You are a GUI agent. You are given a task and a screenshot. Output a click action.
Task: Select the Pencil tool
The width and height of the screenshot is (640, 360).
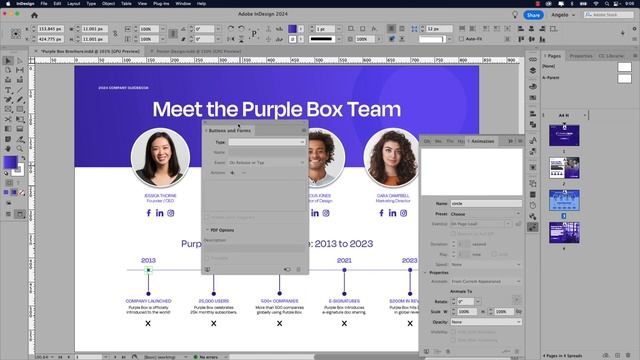[x=20, y=100]
